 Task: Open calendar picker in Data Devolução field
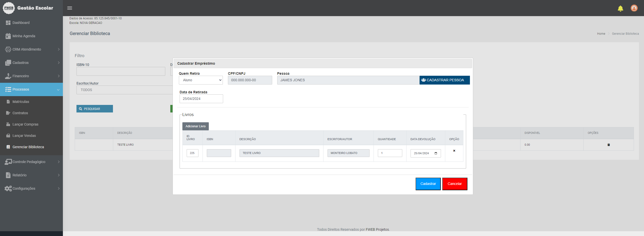436,153
